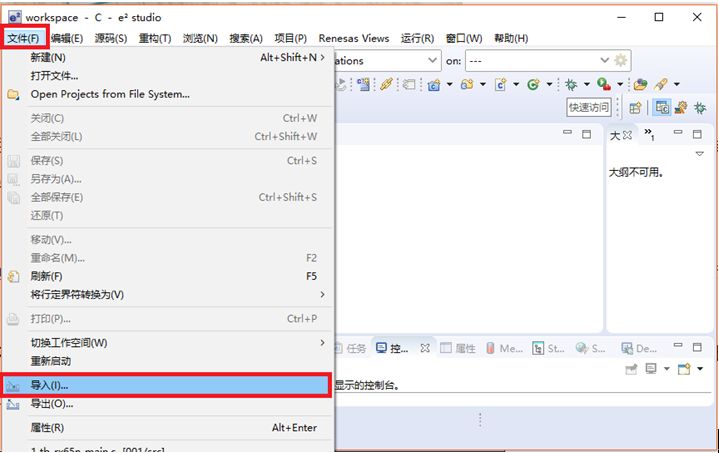Open the 搜索(A) menu
Screen dimensions: 719x453
pos(246,38)
